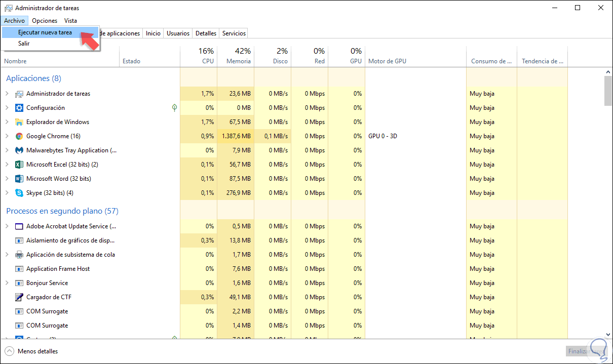The image size is (613, 364).
Task: Collapse view with Menos detalles
Action: pos(31,351)
